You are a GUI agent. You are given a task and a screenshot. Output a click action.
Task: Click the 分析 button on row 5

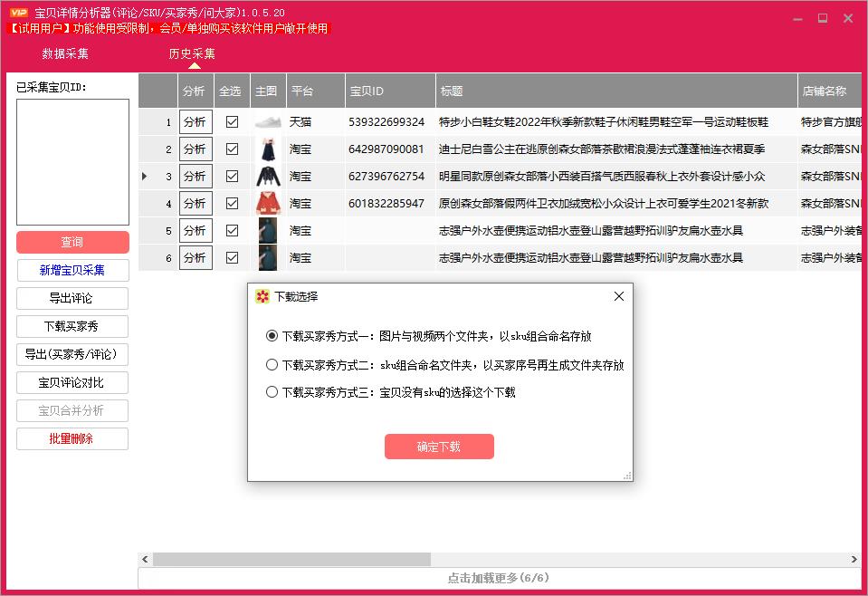click(195, 230)
